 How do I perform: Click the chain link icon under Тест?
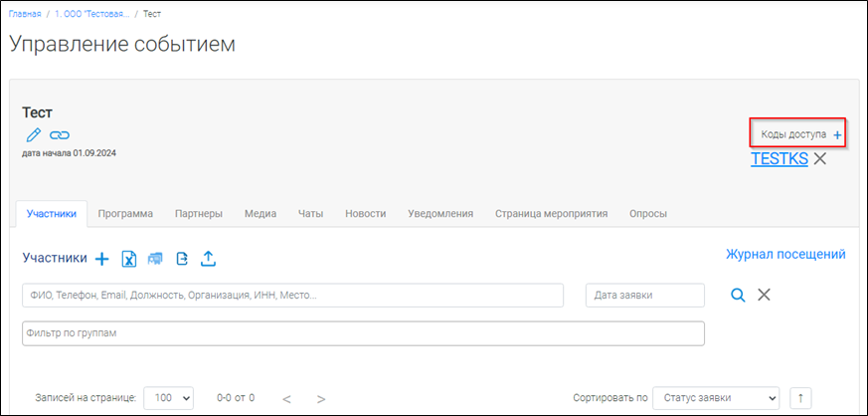(60, 134)
